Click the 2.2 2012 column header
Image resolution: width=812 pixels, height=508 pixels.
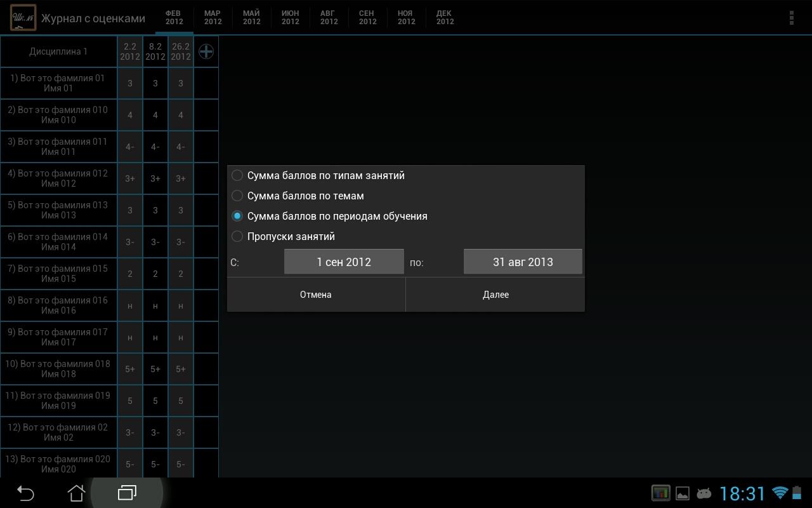click(x=130, y=51)
